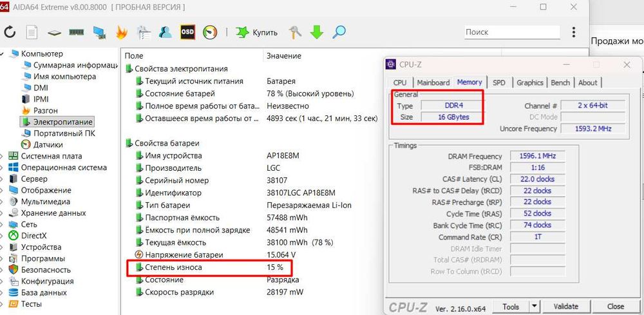Select Суммарная информация in tree

[x=71, y=65]
